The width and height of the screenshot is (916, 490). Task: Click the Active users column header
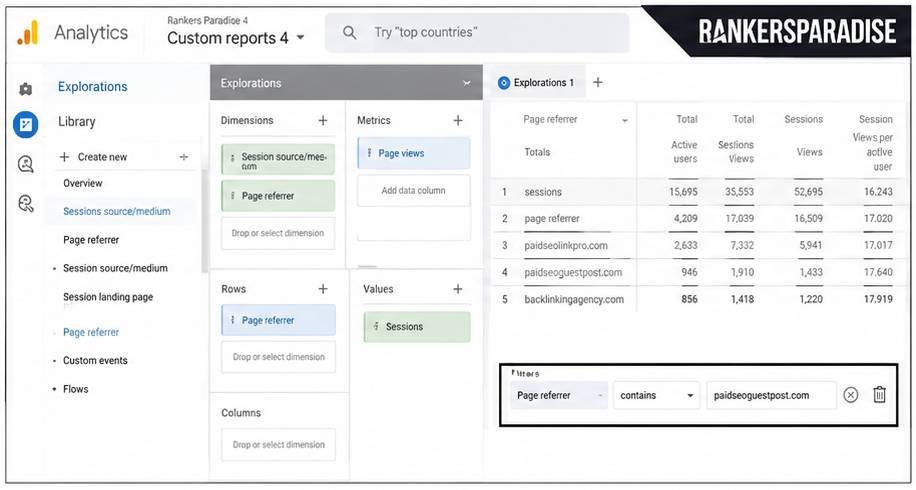(684, 152)
